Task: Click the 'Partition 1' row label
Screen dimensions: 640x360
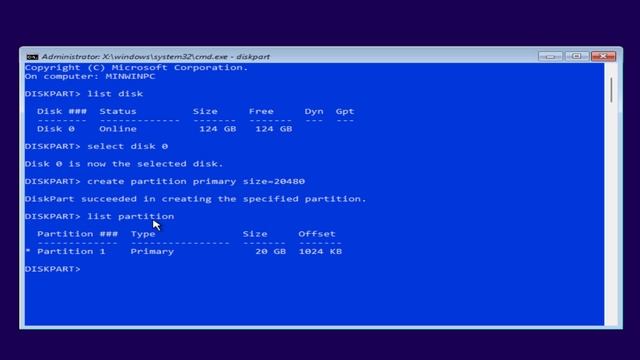Action: pyautogui.click(x=71, y=251)
